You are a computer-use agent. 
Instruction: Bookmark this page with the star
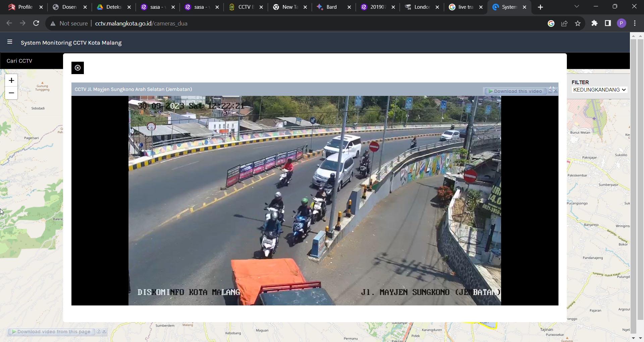click(578, 23)
